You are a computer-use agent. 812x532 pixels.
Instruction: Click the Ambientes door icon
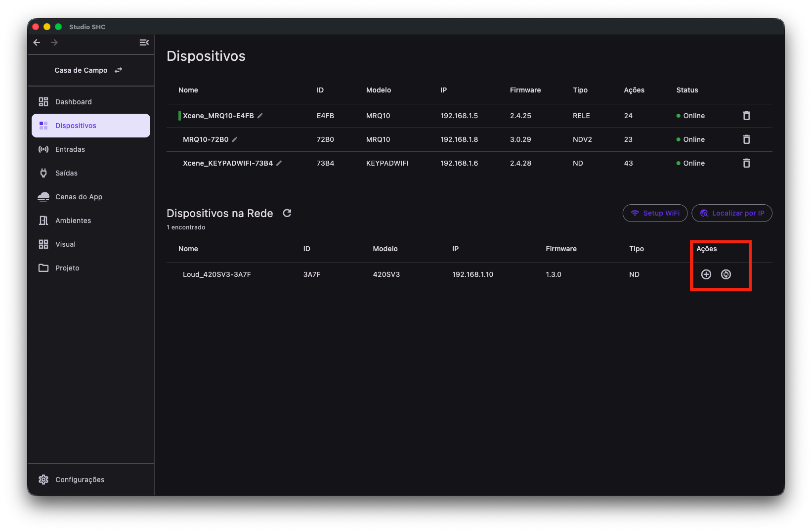[x=43, y=221]
